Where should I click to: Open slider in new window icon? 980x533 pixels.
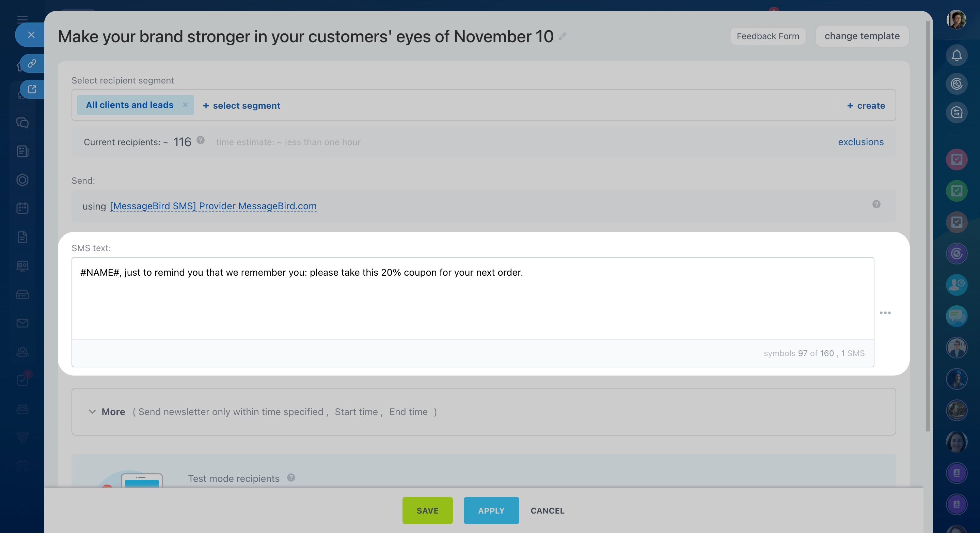point(32,89)
